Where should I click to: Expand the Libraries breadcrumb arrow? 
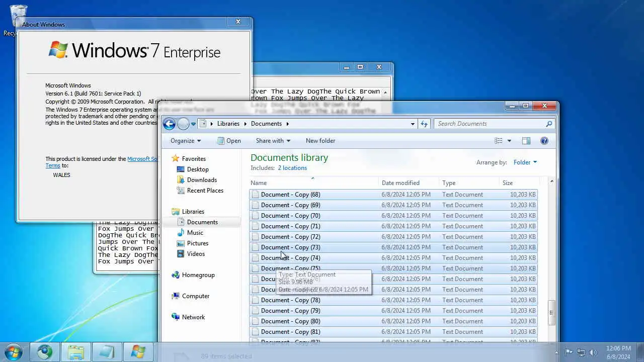click(245, 124)
